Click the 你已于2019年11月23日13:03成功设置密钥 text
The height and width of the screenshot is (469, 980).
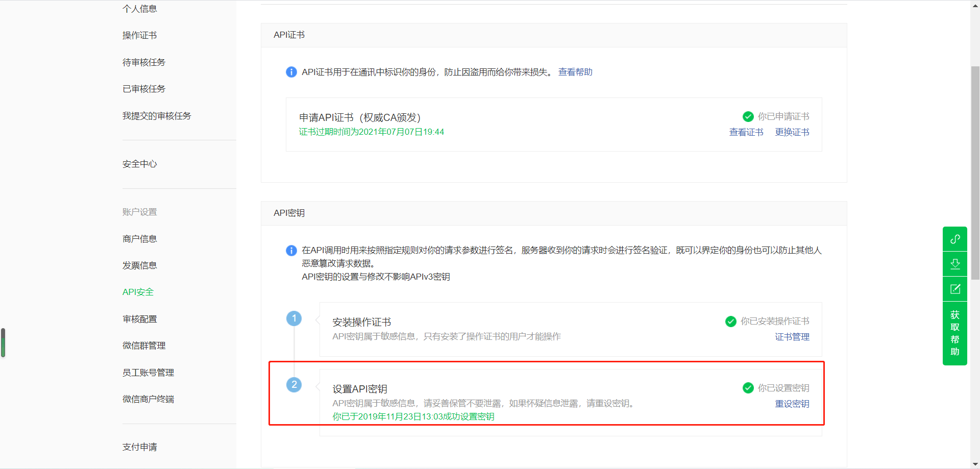pyautogui.click(x=413, y=416)
